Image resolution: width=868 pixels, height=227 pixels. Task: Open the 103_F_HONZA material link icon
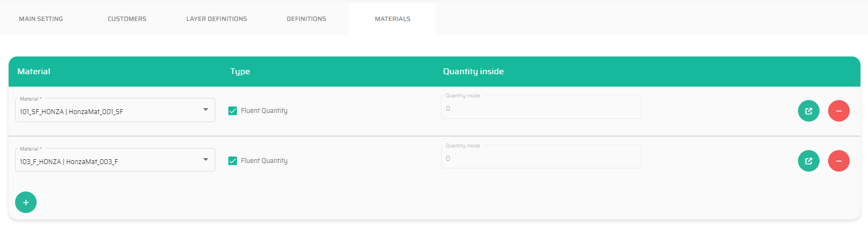(x=808, y=161)
